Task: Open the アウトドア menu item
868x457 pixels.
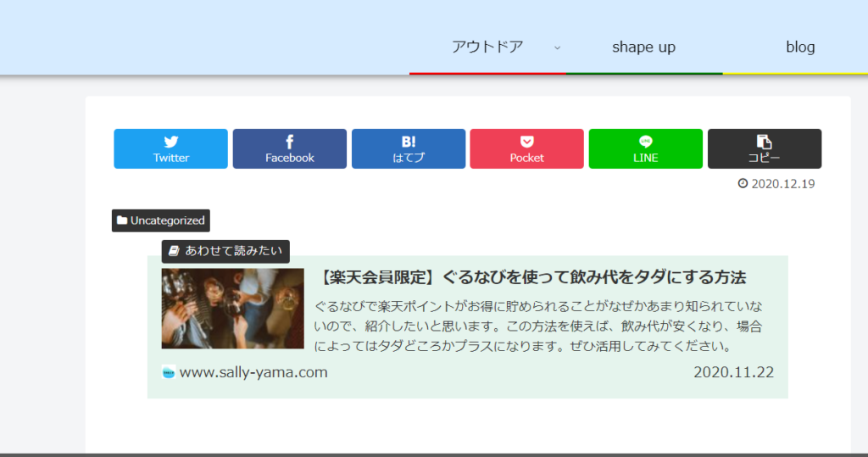Action: (x=487, y=47)
